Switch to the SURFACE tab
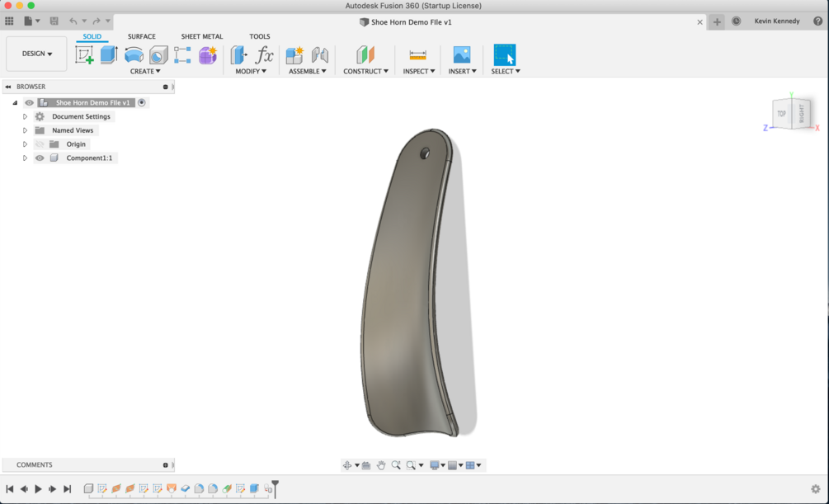Viewport: 829px width, 504px height. (142, 36)
